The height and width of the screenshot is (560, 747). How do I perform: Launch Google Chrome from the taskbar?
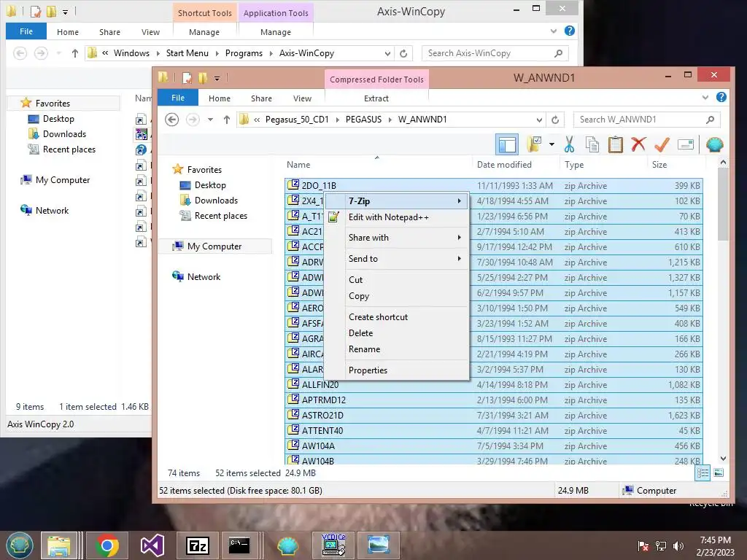(x=107, y=545)
